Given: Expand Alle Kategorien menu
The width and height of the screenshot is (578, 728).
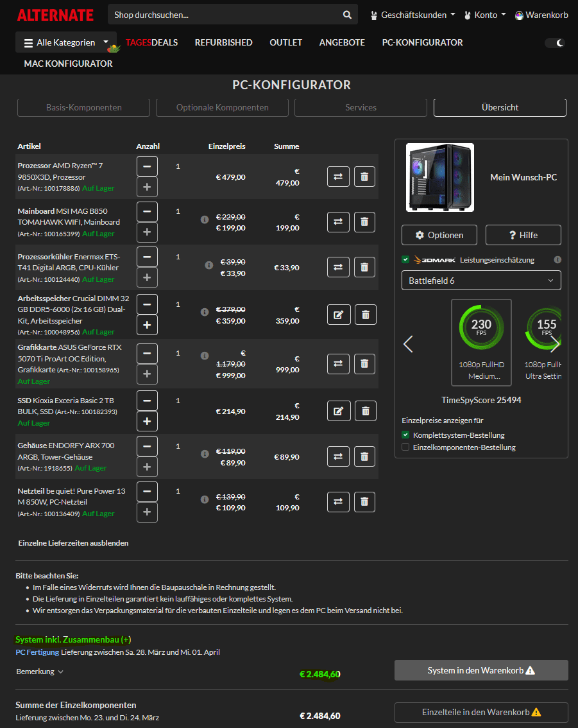Looking at the screenshot, I should click(66, 42).
